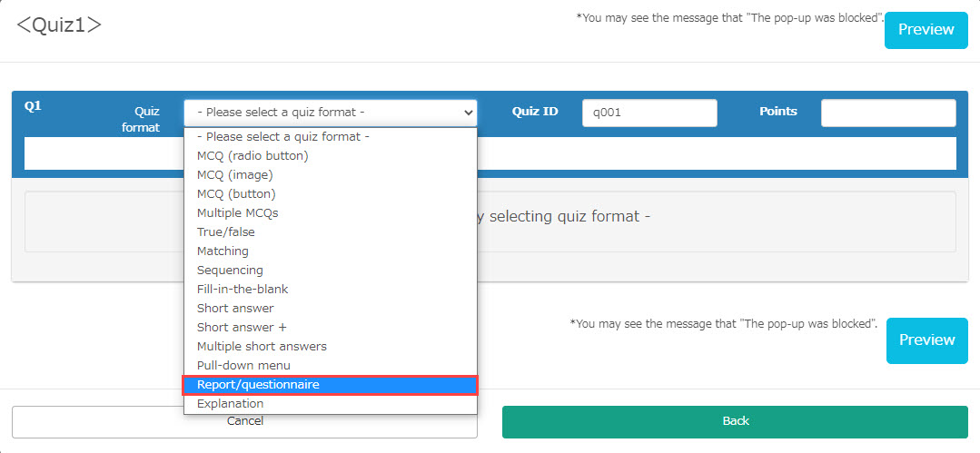980x453 pixels.
Task: Select Multiple MCQs format
Action: pos(237,213)
